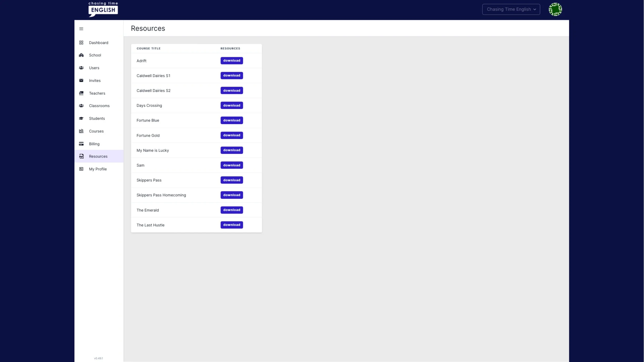The height and width of the screenshot is (362, 644).
Task: Click the hamburger menu icon in sidebar
Action: coord(81,29)
